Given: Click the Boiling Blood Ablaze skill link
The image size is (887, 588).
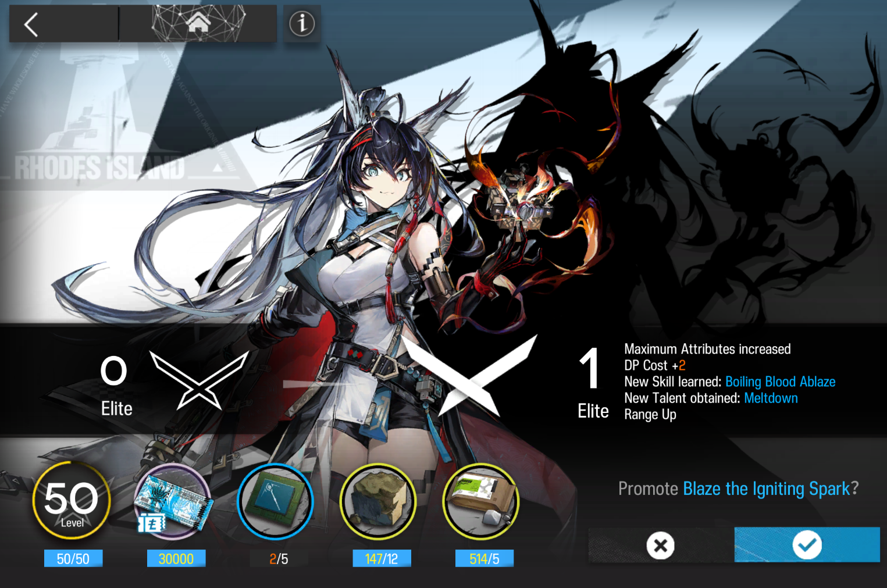Looking at the screenshot, I should pyautogui.click(x=780, y=382).
